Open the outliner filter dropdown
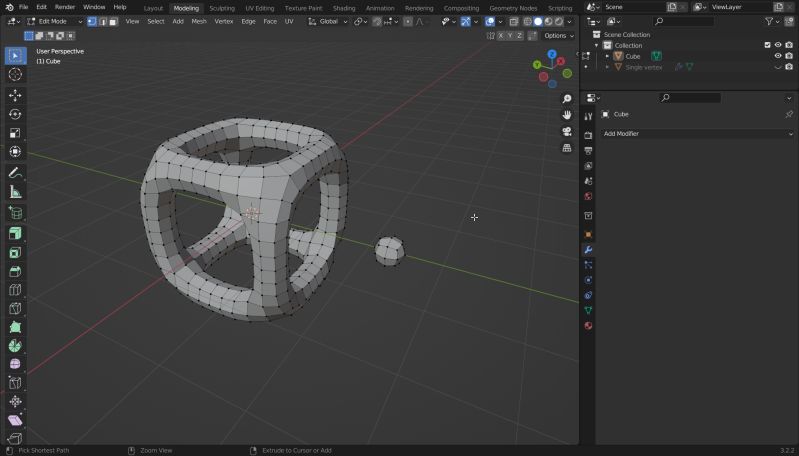The height and width of the screenshot is (456, 799). 771,21
